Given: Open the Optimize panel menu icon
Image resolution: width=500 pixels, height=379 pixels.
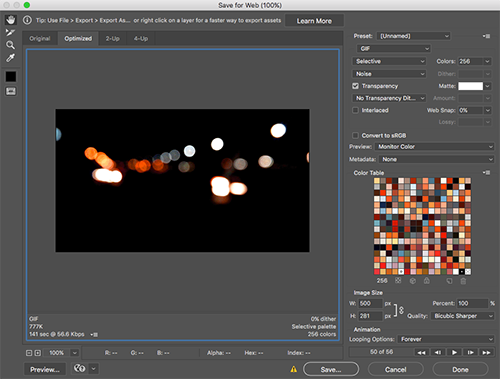Looking at the screenshot, I should pyautogui.click(x=487, y=36).
